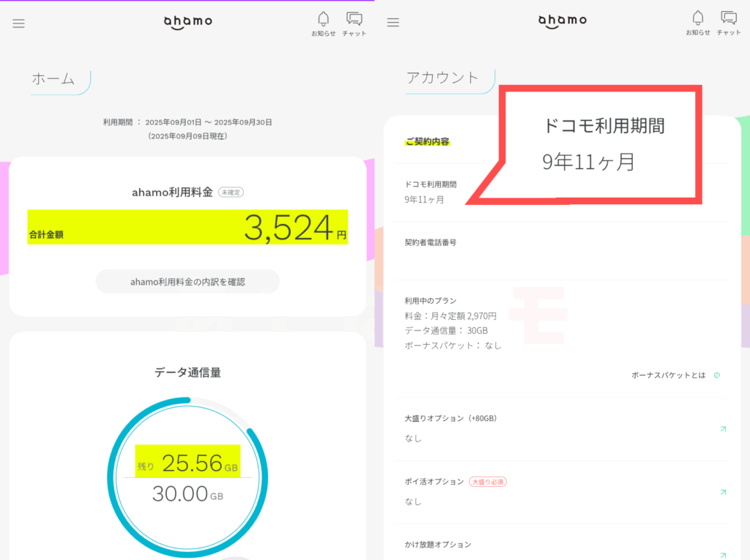Open hamburger menu on the Home screen
Screen dimensions: 750x560
pos(18,23)
